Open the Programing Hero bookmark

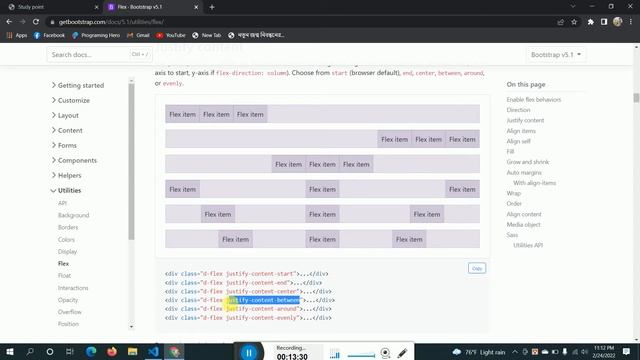(96, 36)
